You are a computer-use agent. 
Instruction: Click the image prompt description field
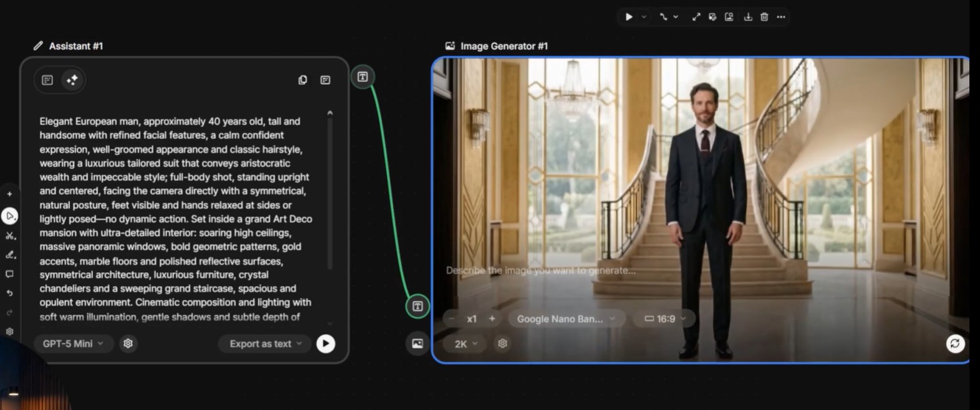point(540,270)
